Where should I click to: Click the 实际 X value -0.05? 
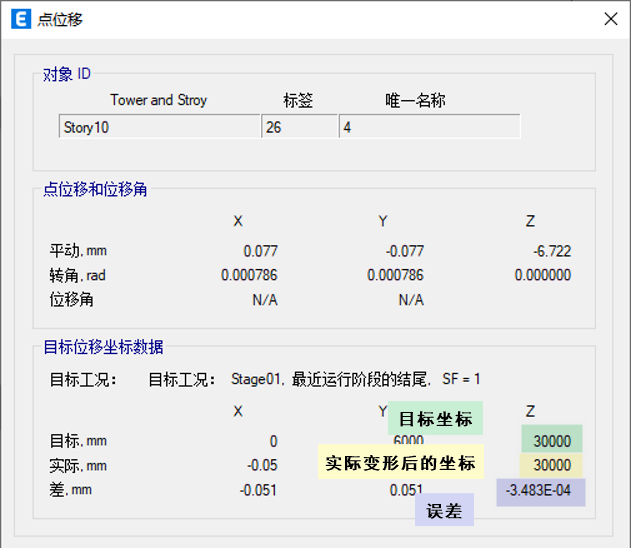pos(263,465)
